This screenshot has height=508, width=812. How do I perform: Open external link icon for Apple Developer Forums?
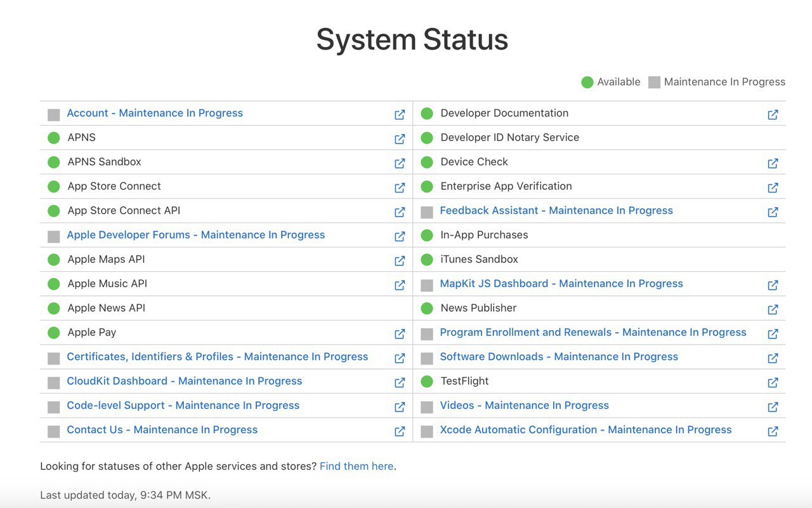400,236
